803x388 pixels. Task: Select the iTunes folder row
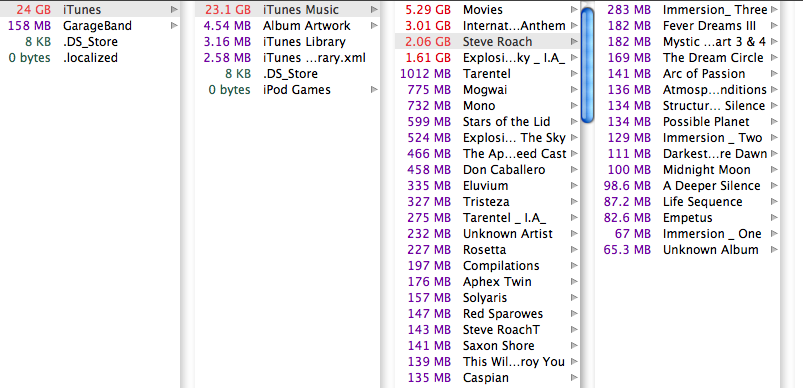click(x=90, y=10)
